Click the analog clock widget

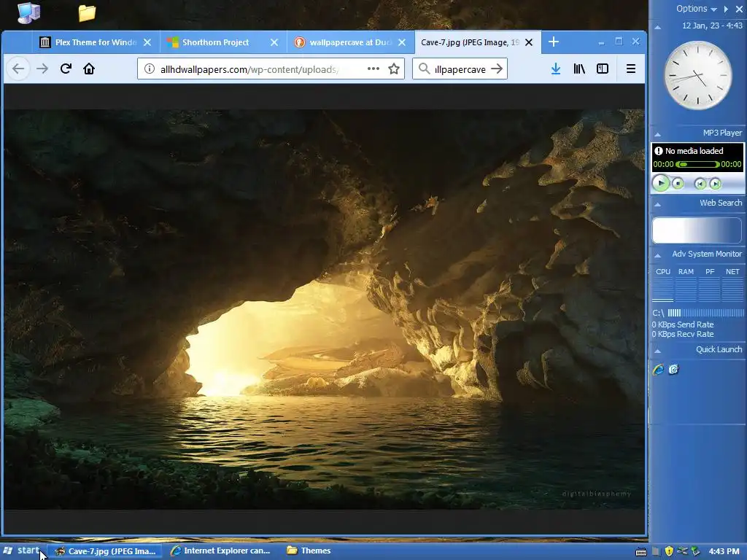coord(698,75)
